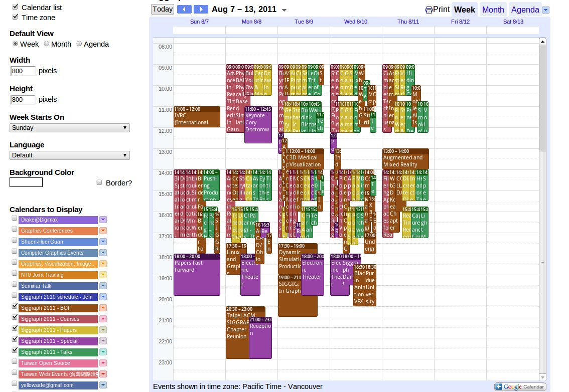This screenshot has height=392, width=569.
Task: Select the Agenda default view radio button
Action: point(79,44)
